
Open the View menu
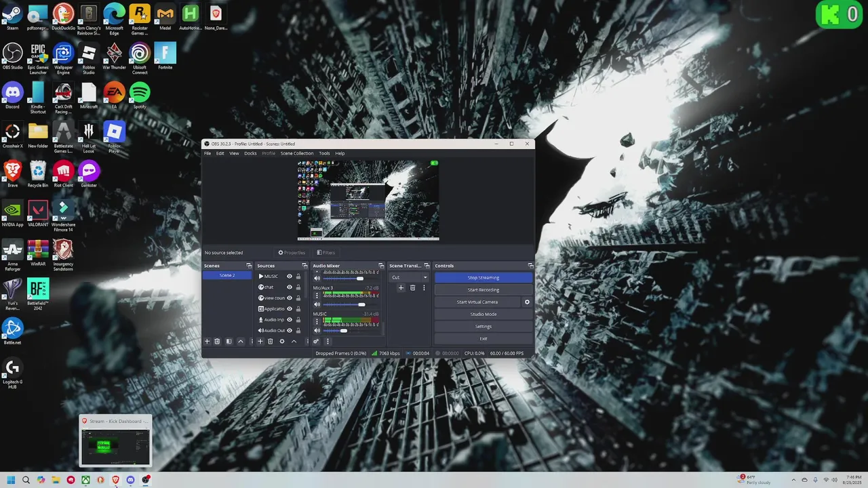point(234,153)
